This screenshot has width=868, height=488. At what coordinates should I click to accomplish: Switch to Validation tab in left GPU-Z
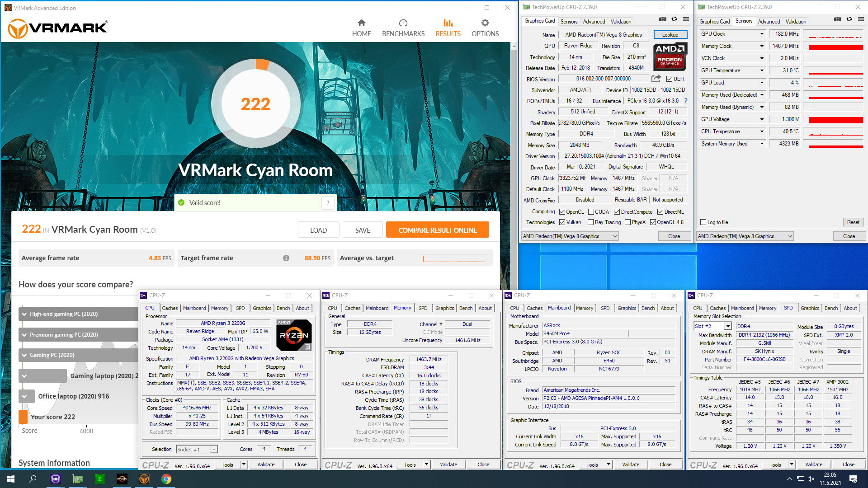[x=621, y=22]
